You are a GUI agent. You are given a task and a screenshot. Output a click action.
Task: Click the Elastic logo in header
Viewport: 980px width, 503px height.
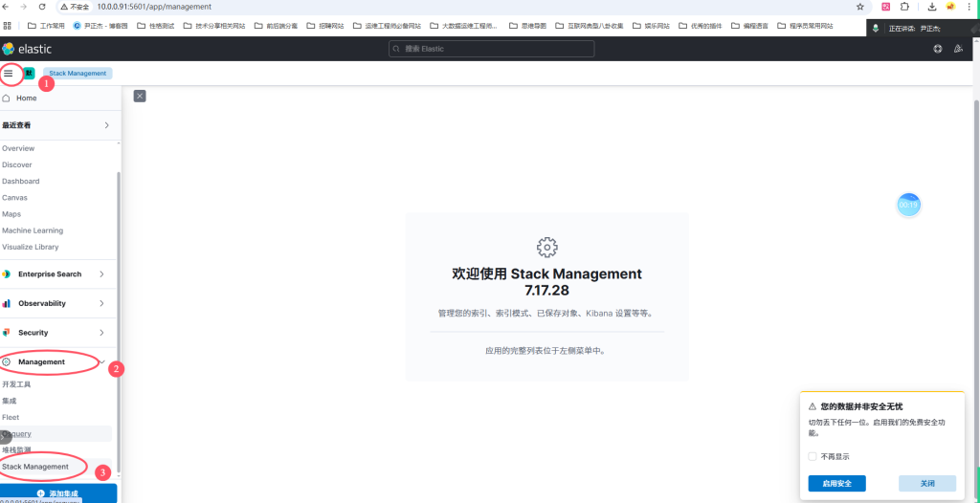click(x=27, y=48)
